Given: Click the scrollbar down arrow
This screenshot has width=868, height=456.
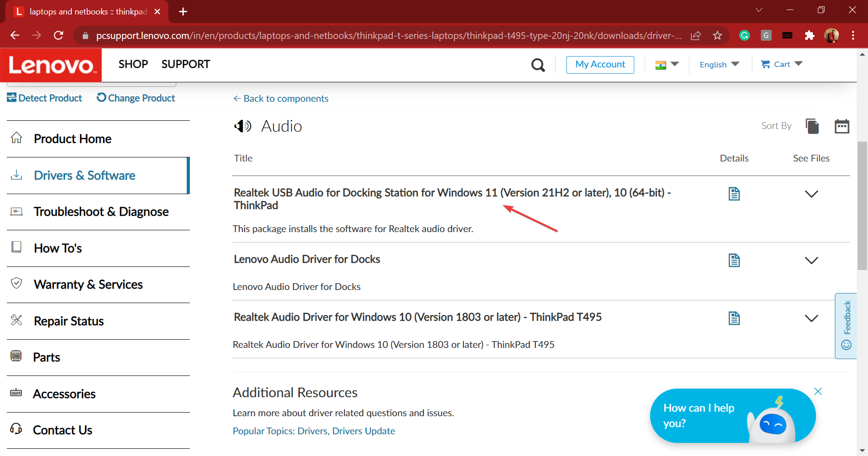Looking at the screenshot, I should [862, 451].
